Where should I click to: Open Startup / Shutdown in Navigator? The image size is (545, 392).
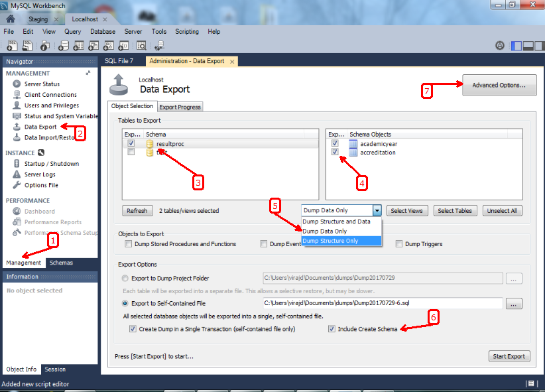point(52,164)
